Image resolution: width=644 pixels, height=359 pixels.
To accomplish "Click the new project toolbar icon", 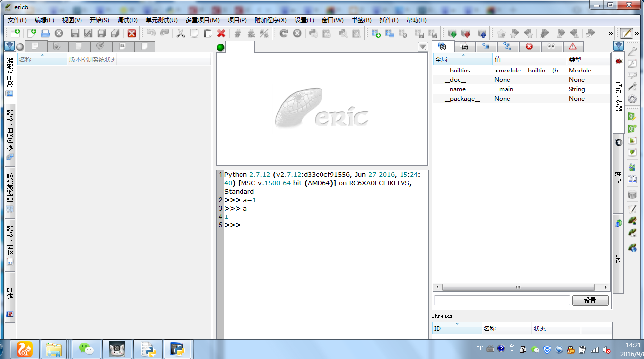I will [15, 33].
